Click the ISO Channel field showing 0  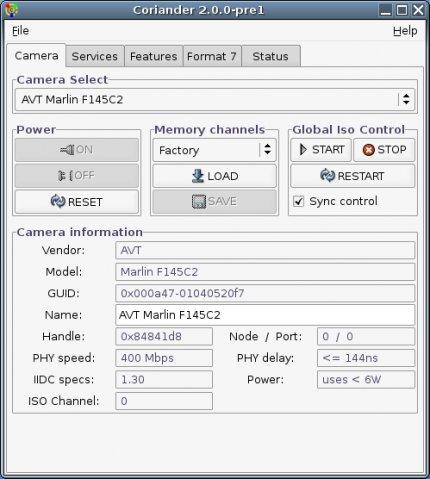tap(164, 401)
